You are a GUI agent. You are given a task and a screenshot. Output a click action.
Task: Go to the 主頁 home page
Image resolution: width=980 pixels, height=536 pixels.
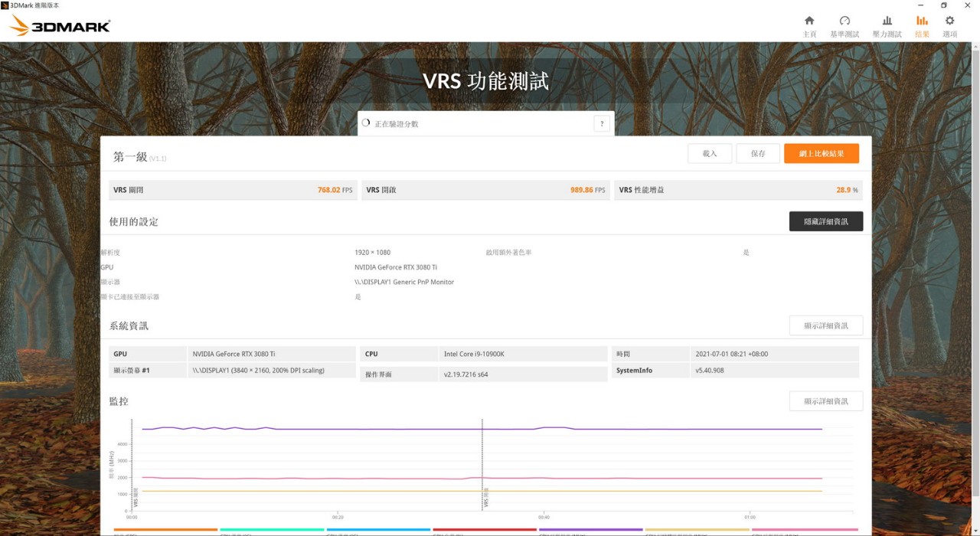[x=809, y=26]
